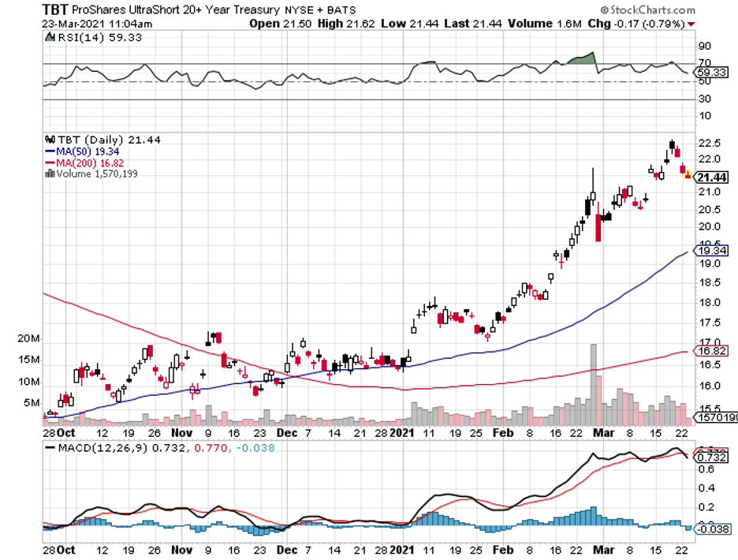Click the yellow highlighted latest candle
The width and height of the screenshot is (738, 560).
pyautogui.click(x=688, y=175)
